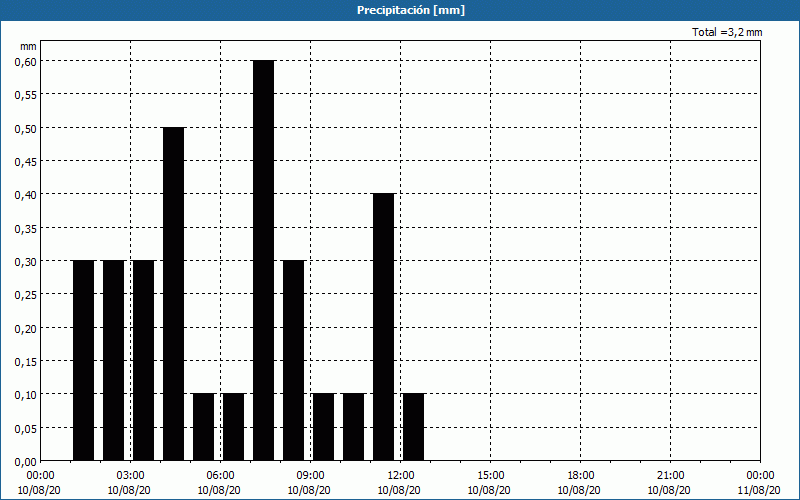Click the '00:00' label above 11/08/20
800x500 pixels.
click(x=760, y=475)
